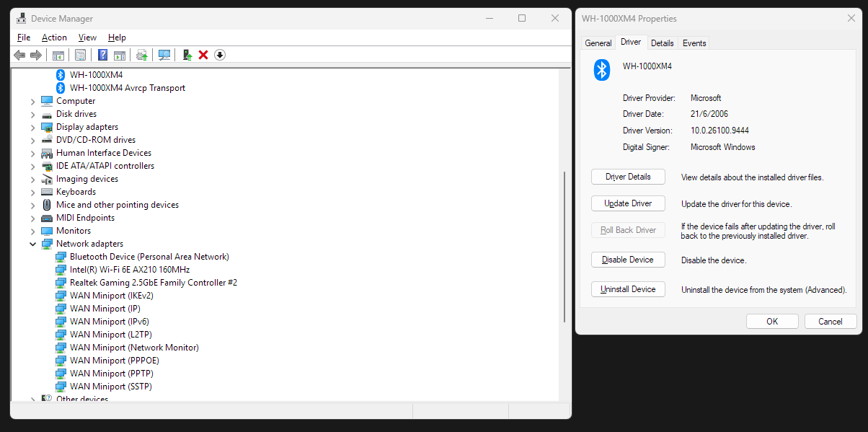The height and width of the screenshot is (432, 868).
Task: Click the red X uninstall device icon
Action: (x=203, y=55)
